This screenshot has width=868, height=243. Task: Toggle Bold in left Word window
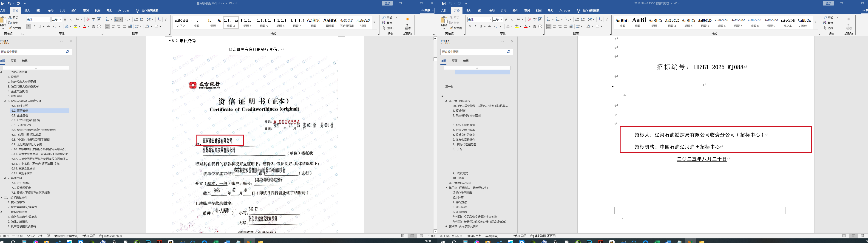pyautogui.click(x=29, y=27)
